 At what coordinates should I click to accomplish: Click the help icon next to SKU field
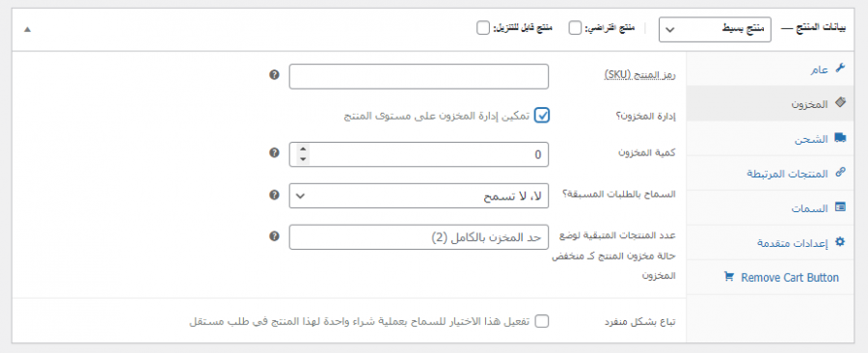274,74
